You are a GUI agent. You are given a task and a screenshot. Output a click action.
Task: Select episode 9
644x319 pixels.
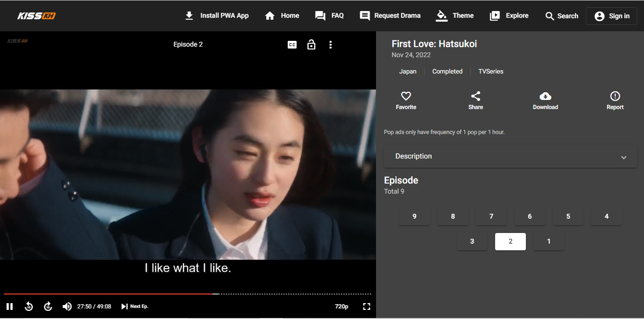click(x=414, y=216)
